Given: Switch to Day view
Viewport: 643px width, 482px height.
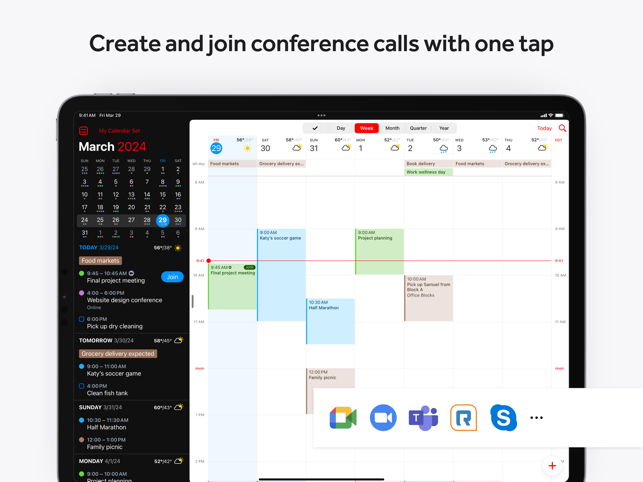Looking at the screenshot, I should pos(341,128).
